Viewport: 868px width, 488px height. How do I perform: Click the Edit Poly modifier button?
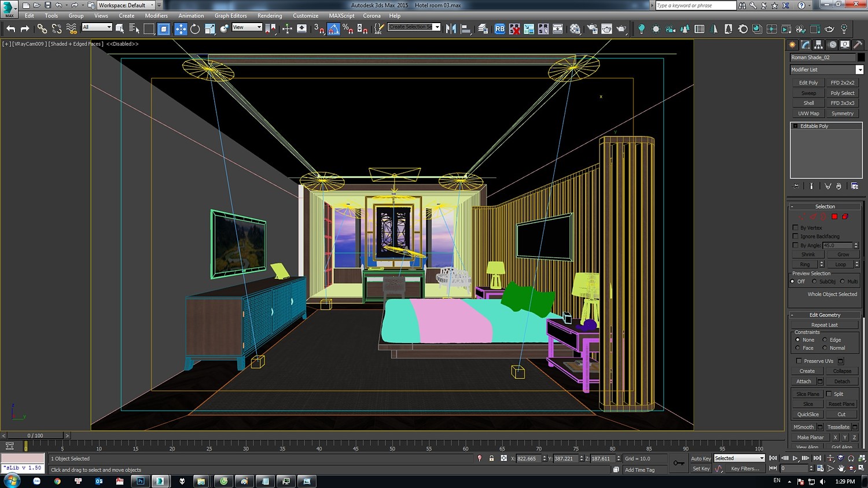coord(808,83)
